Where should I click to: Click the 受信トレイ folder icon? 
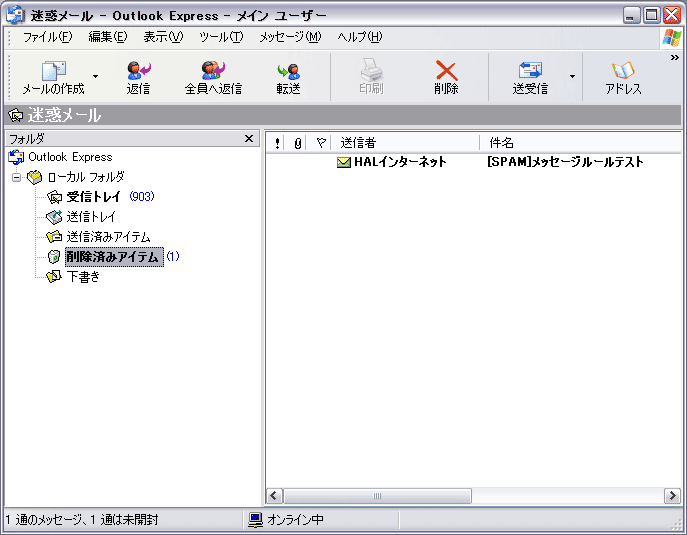54,197
